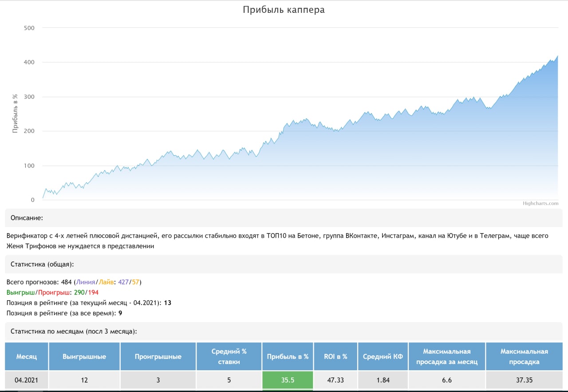Screen dimensions: 568x392
Task: Click the Highcharts.com credit link
Action: (x=540, y=204)
